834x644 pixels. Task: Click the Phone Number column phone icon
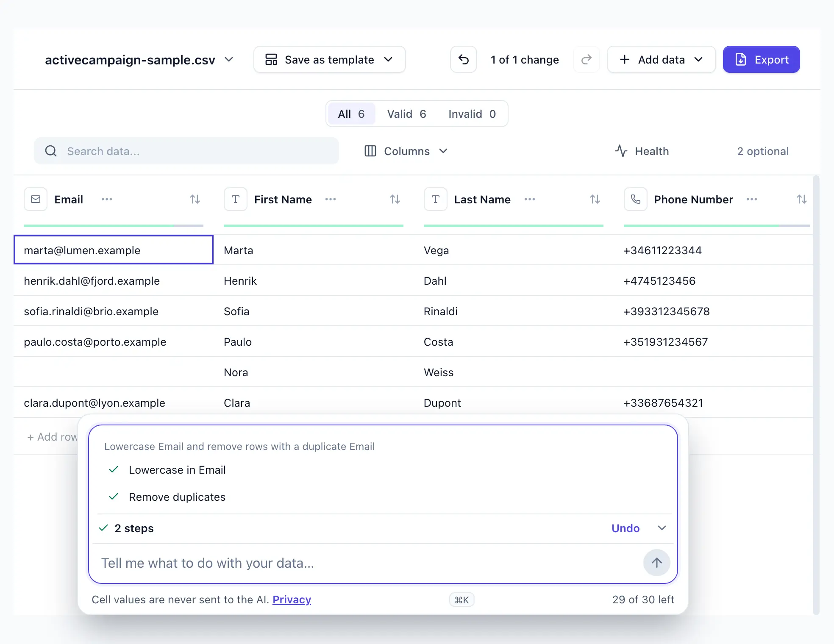tap(636, 199)
